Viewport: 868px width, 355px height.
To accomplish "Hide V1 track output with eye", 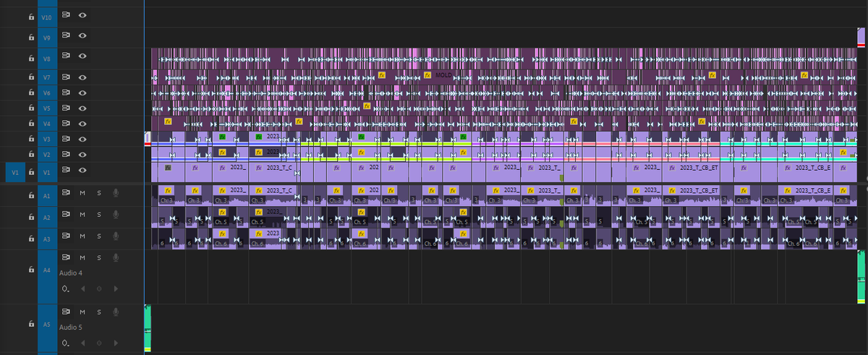I will coord(83,170).
